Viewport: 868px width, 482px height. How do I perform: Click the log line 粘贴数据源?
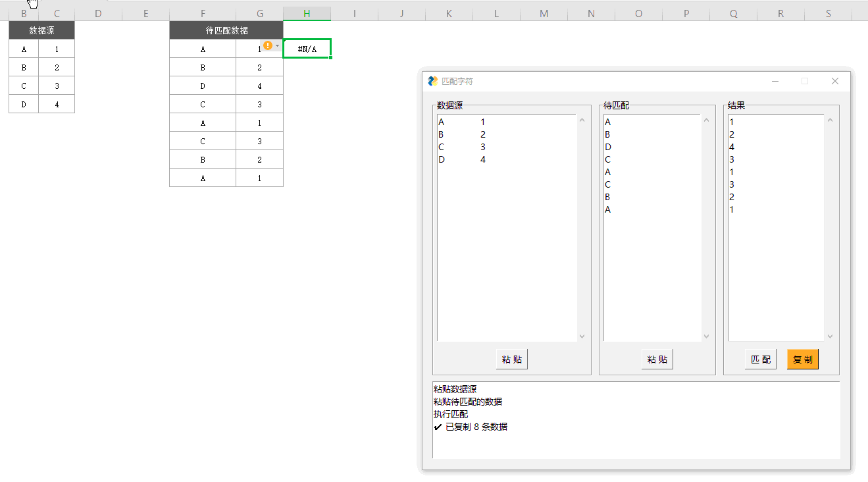(453, 388)
